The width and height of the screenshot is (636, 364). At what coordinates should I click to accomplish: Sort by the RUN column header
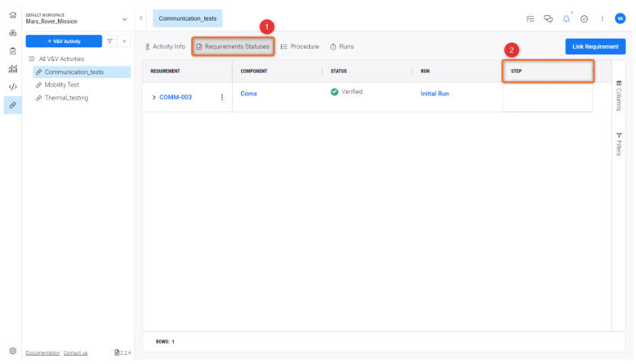click(x=425, y=71)
